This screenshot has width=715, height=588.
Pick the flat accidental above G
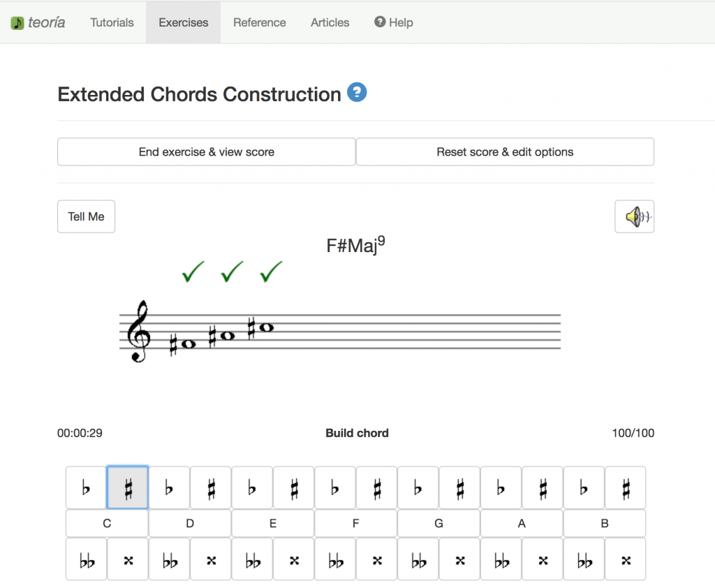(418, 488)
